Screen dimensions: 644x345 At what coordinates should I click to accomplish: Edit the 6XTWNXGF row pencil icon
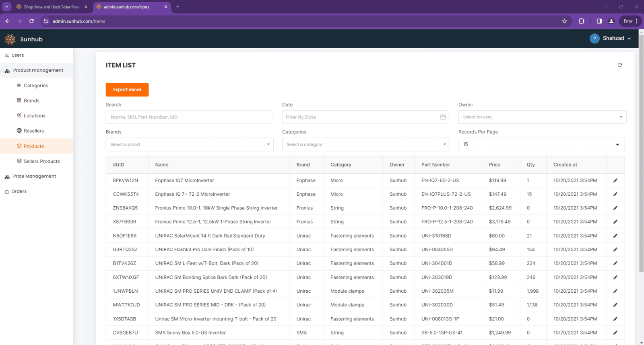[615, 277]
